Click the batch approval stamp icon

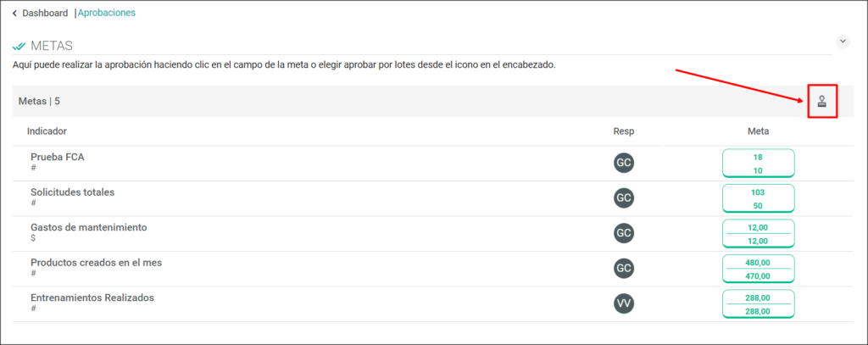point(822,102)
